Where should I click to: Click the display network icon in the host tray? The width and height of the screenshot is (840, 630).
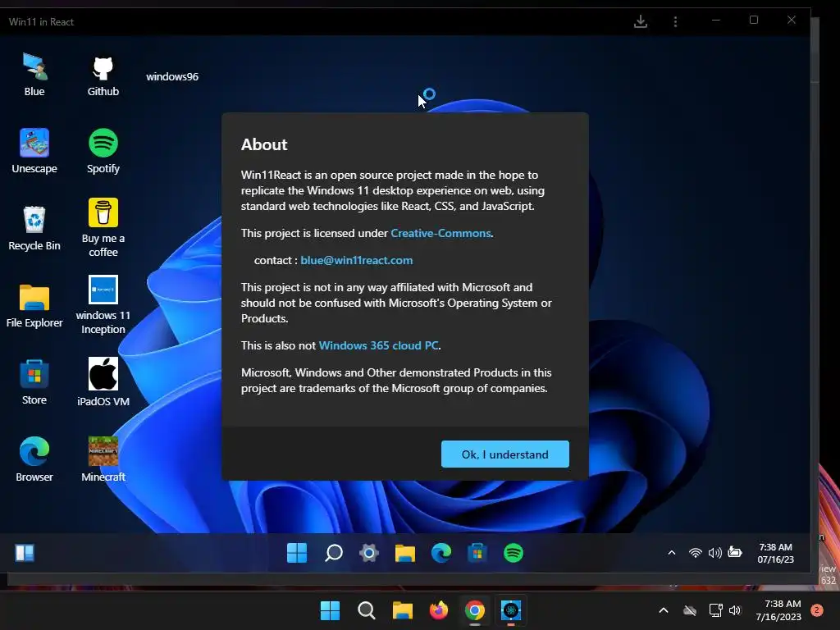(x=715, y=610)
